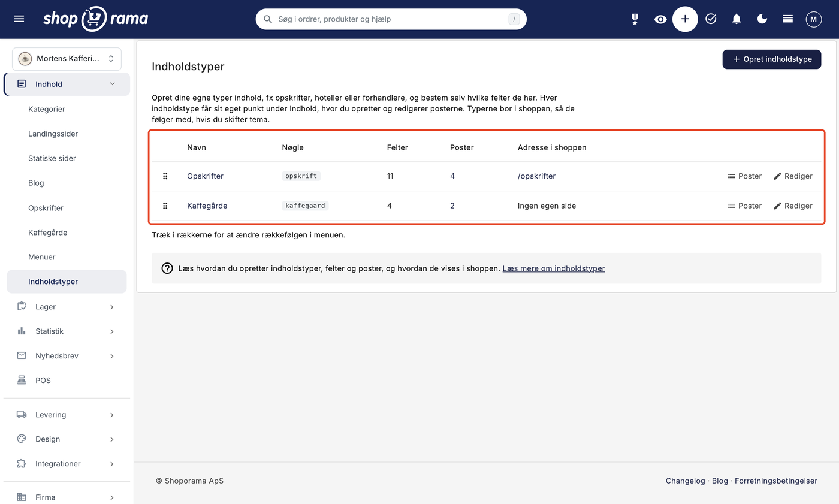839x504 pixels.
Task: Focus the search orders and products field
Action: [x=391, y=19]
